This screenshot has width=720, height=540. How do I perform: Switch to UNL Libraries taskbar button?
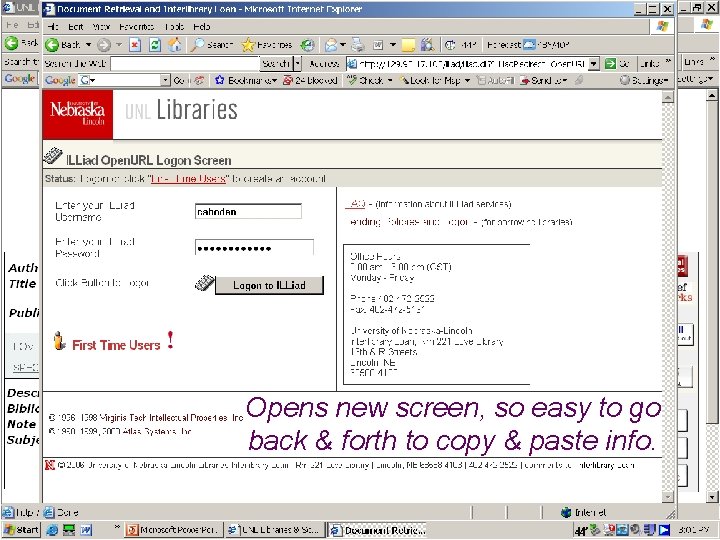pyautogui.click(x=275, y=530)
